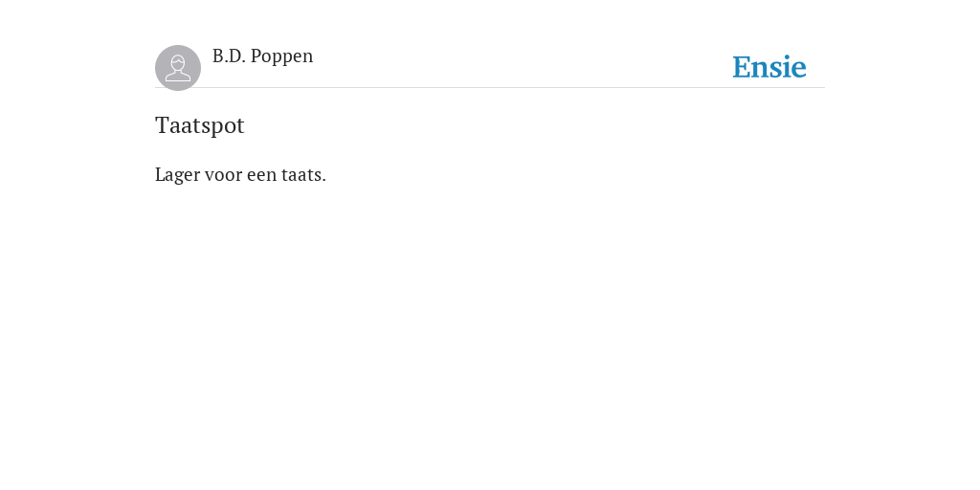Open the Ensie logo link
This screenshot has width=980, height=490.
769,68
